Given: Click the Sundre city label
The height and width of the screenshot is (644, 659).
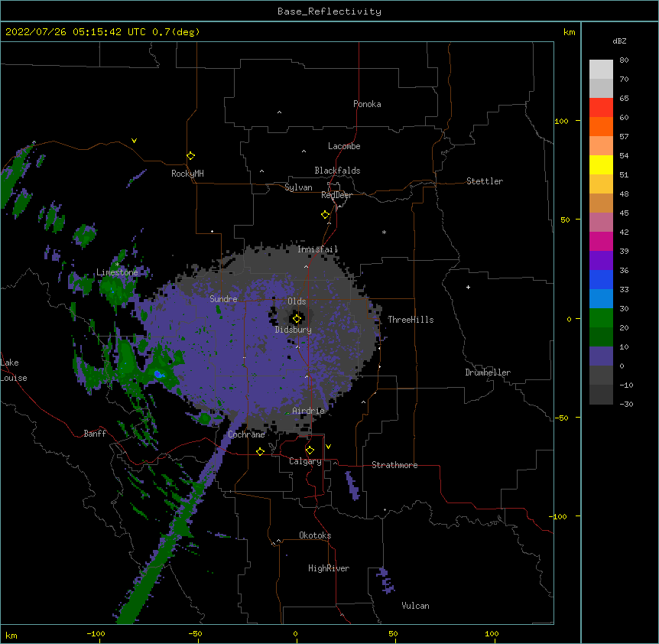Looking at the screenshot, I should pyautogui.click(x=223, y=299).
